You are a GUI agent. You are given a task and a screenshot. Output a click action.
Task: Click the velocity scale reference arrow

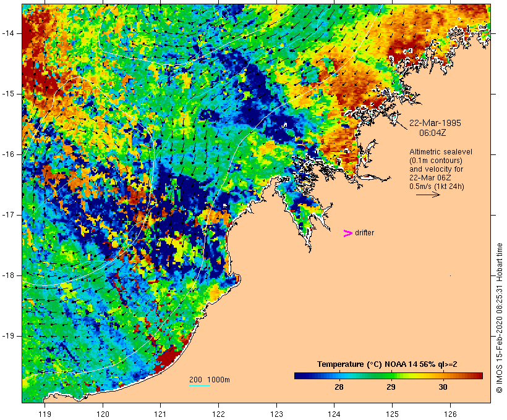428,195
